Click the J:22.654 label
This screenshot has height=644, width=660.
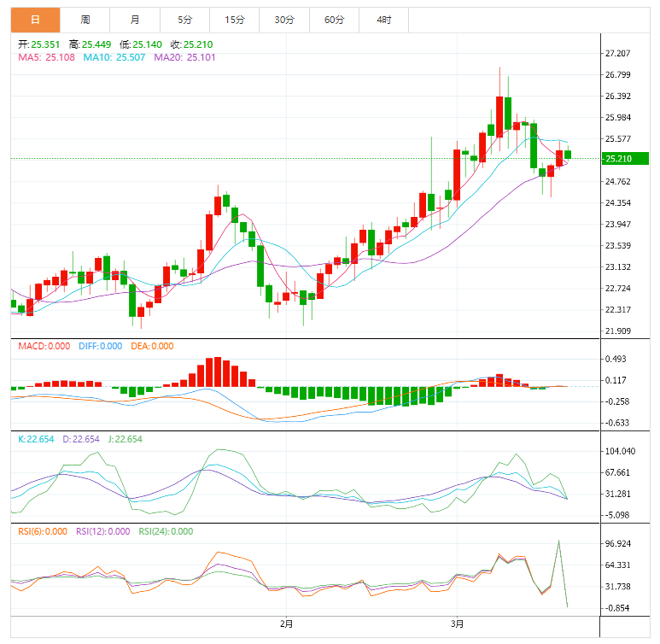click(125, 439)
